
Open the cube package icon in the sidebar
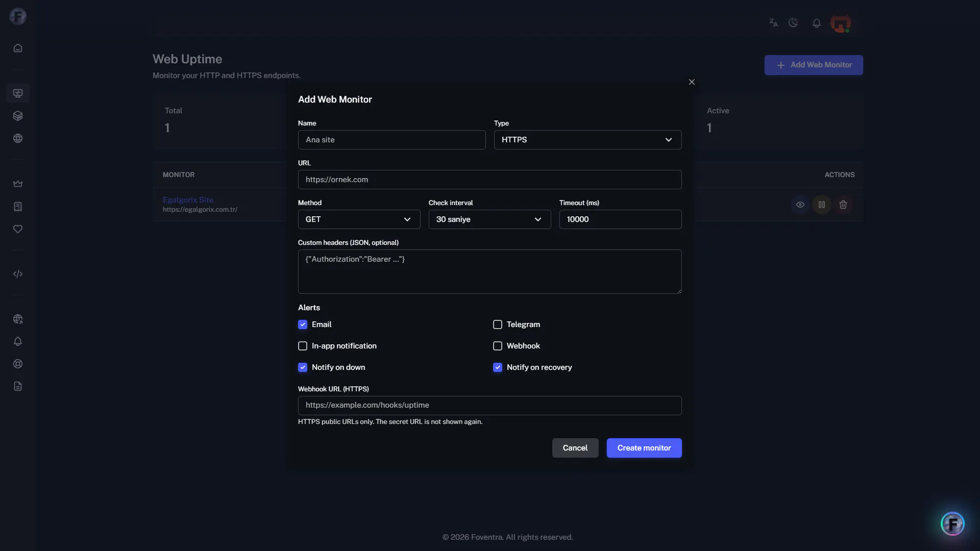[x=18, y=116]
